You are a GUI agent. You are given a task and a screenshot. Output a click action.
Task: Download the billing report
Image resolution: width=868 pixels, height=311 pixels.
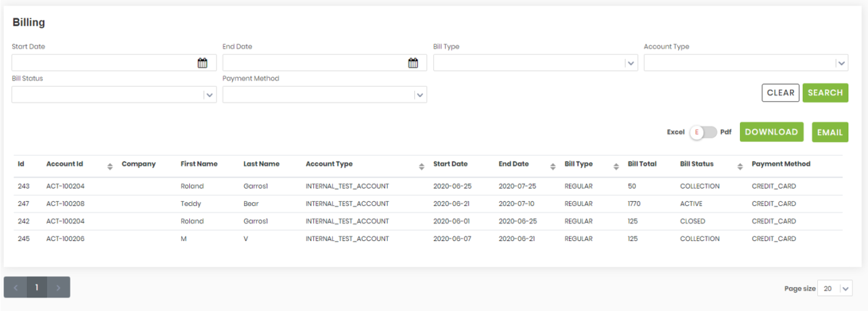click(771, 132)
